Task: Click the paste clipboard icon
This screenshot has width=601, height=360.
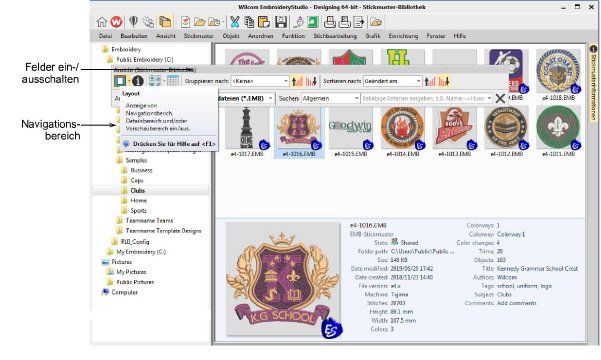Action: [x=264, y=22]
